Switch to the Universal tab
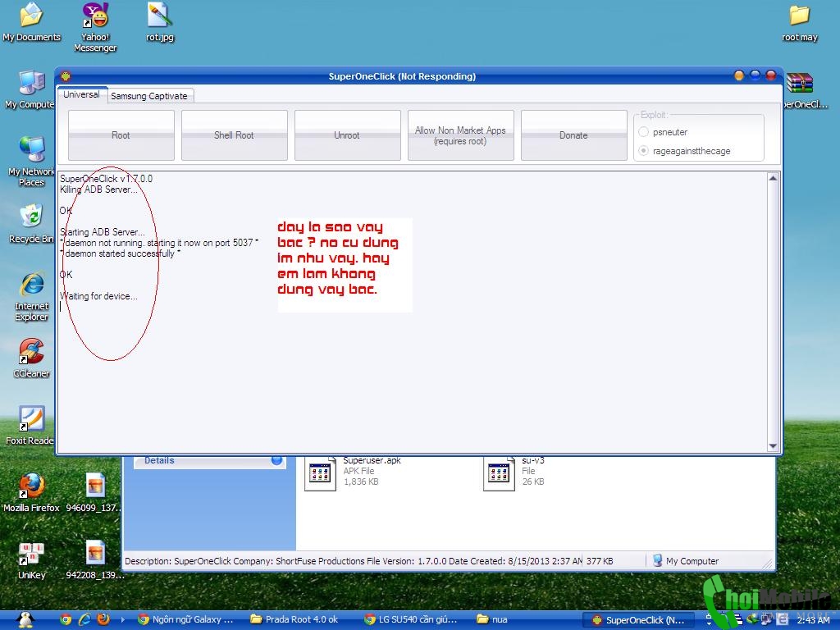Viewport: 840px width, 630px height. [82, 94]
